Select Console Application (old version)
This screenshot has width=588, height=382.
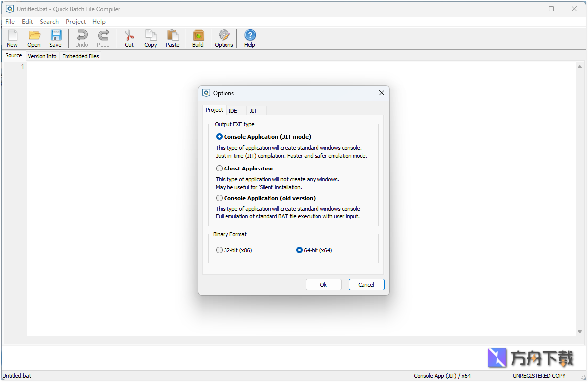point(219,198)
